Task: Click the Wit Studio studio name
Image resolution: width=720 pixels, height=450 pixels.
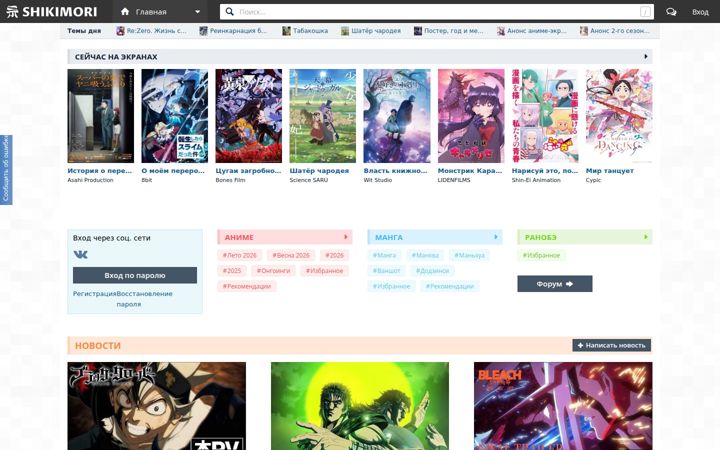Action: click(x=377, y=180)
